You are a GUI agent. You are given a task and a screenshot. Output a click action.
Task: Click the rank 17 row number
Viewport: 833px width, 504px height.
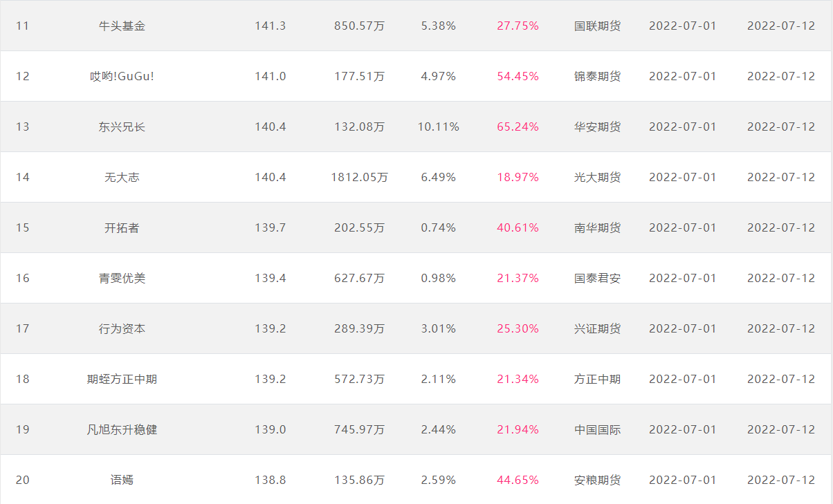point(23,328)
